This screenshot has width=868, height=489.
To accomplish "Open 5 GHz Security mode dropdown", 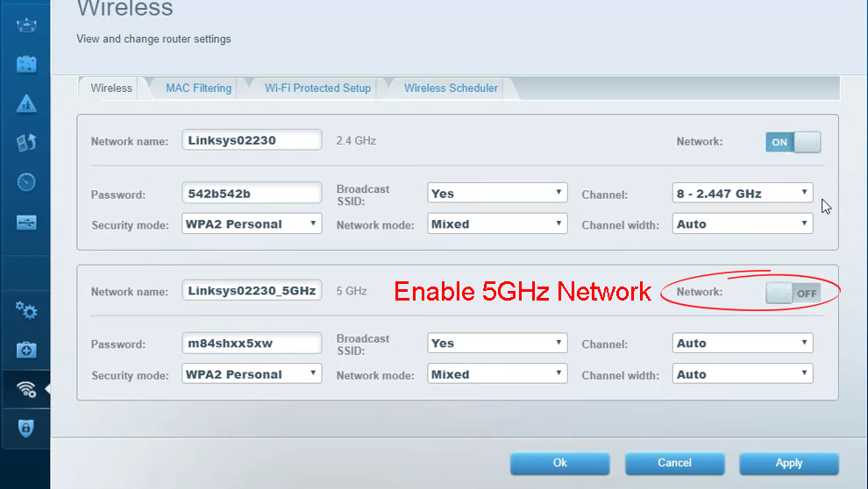I will coord(252,374).
